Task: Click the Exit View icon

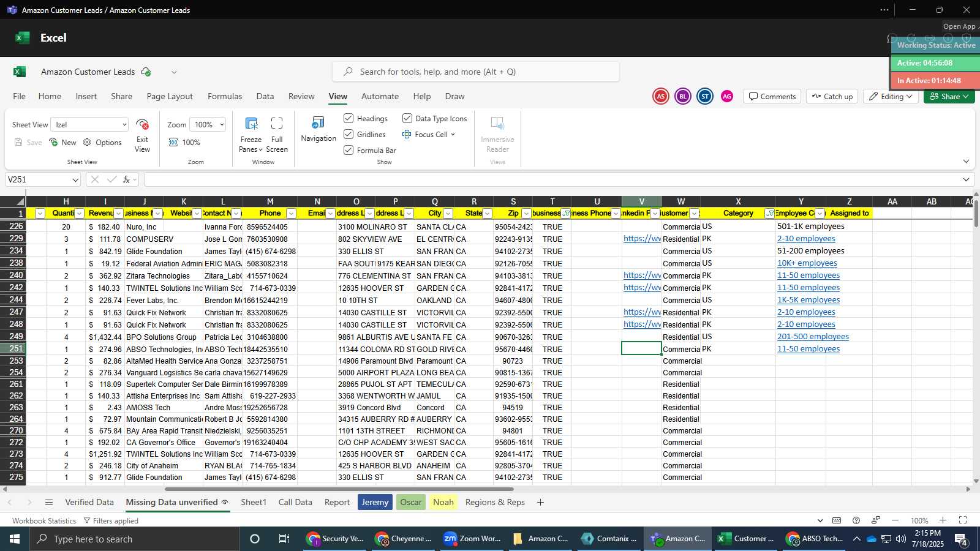Action: [142, 125]
